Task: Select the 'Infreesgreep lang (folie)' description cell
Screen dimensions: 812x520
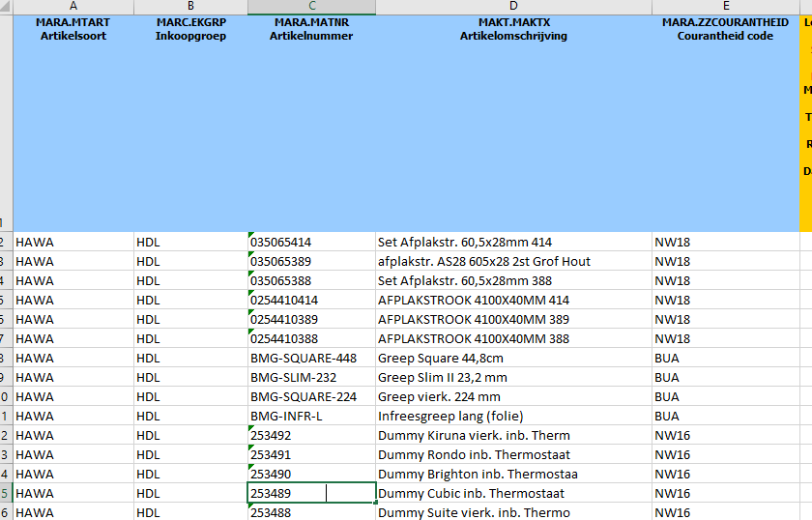Action: pos(512,416)
